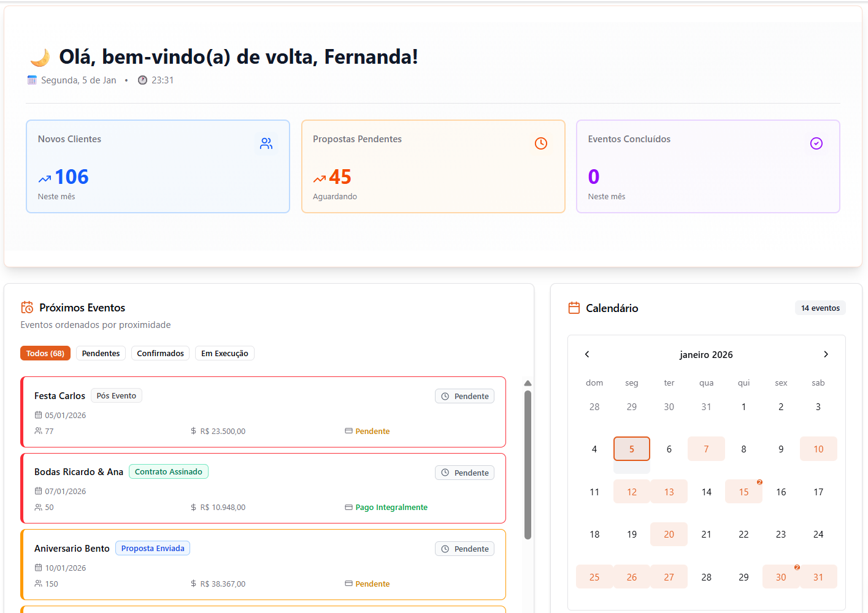
Task: Show only Confirmados events
Action: coord(160,353)
